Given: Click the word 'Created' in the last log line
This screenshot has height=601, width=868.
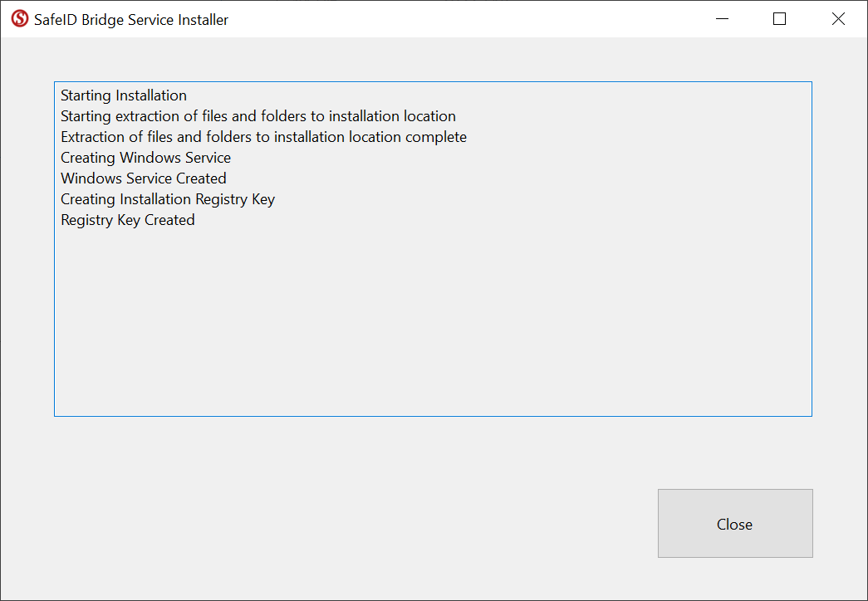Looking at the screenshot, I should pos(169,220).
